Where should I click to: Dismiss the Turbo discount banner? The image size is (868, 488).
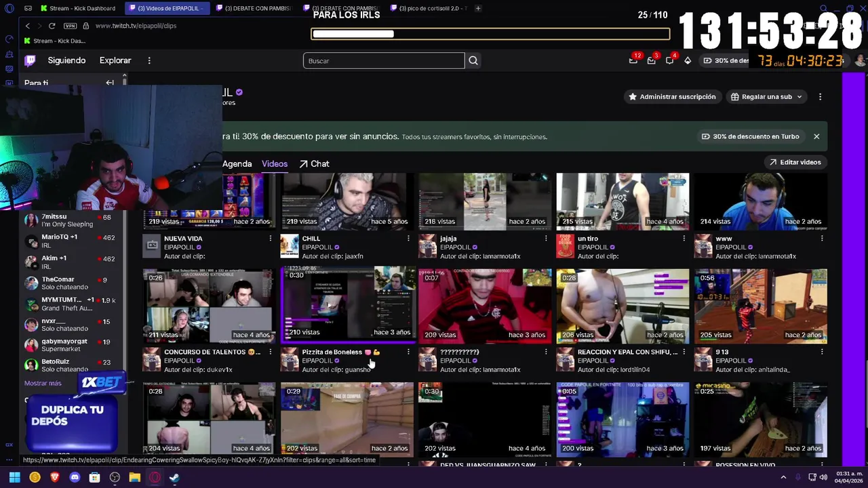(816, 136)
